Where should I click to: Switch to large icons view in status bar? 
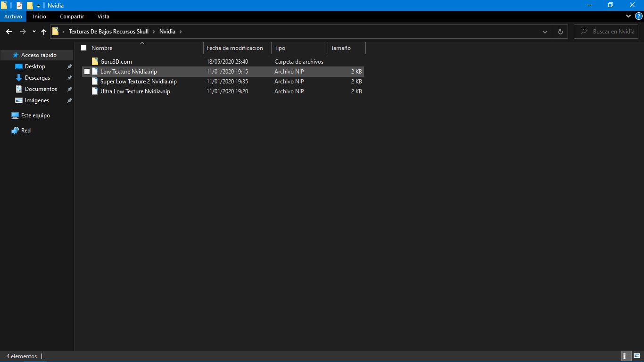636,356
